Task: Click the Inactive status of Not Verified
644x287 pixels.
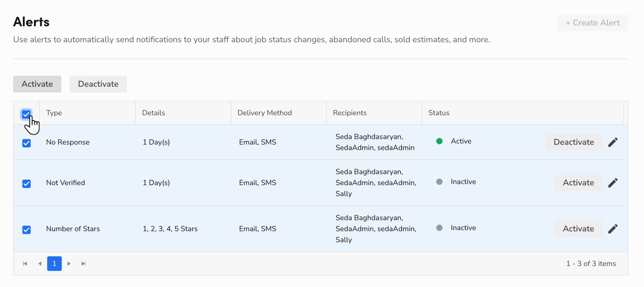Action: (x=456, y=182)
